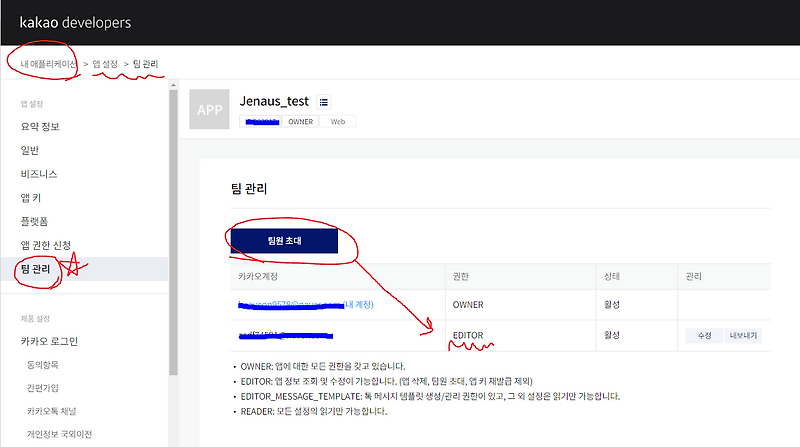The width and height of the screenshot is (800, 447).
Task: Select the Jenaus_test app title
Action: [x=274, y=101]
